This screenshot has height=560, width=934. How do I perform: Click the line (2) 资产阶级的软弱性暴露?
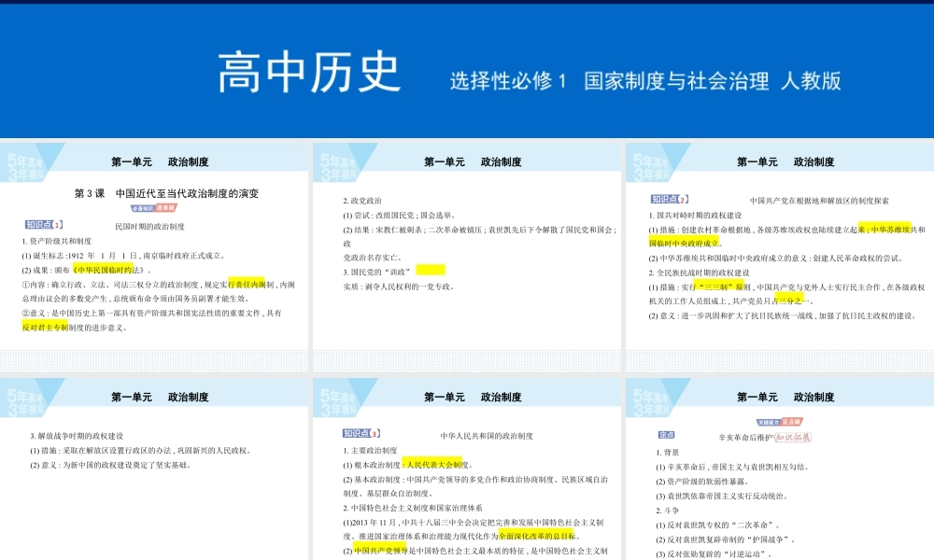click(x=702, y=482)
